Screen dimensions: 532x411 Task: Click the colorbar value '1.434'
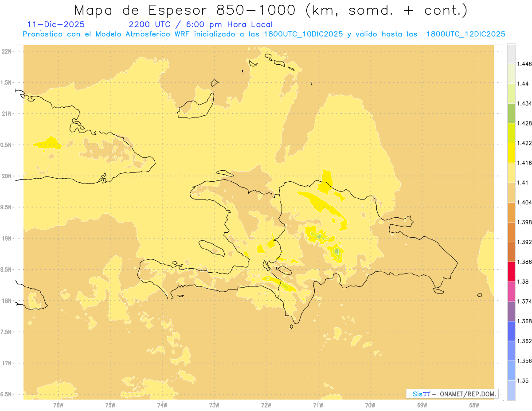pyautogui.click(x=525, y=103)
